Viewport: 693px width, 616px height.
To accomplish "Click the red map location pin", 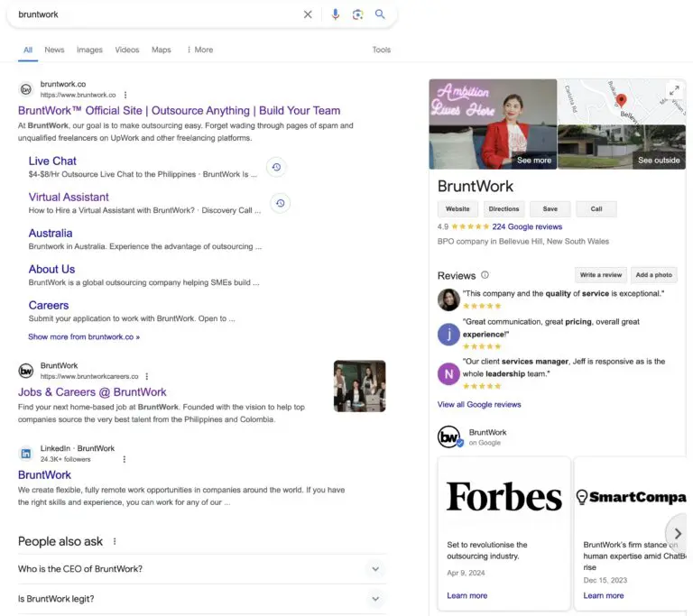I will tap(621, 101).
